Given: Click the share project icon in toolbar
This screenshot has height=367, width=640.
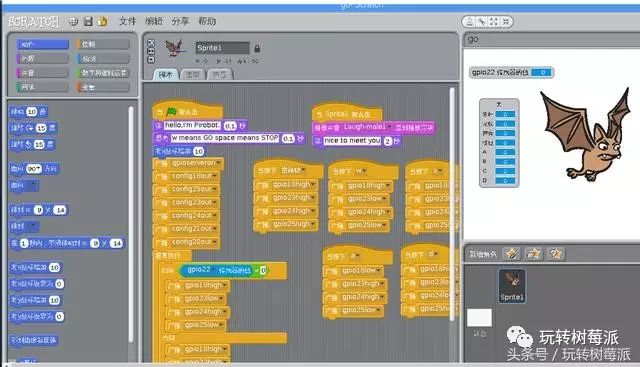Looking at the screenshot, I should coord(102,22).
